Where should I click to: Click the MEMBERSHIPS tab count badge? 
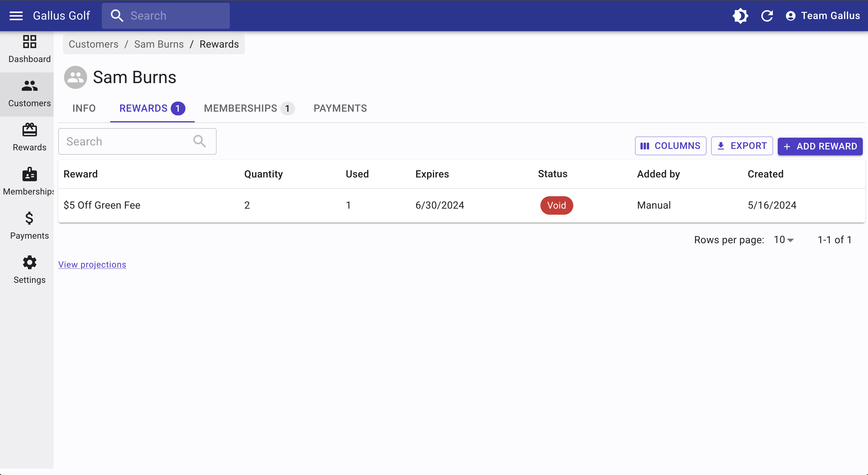click(x=288, y=108)
